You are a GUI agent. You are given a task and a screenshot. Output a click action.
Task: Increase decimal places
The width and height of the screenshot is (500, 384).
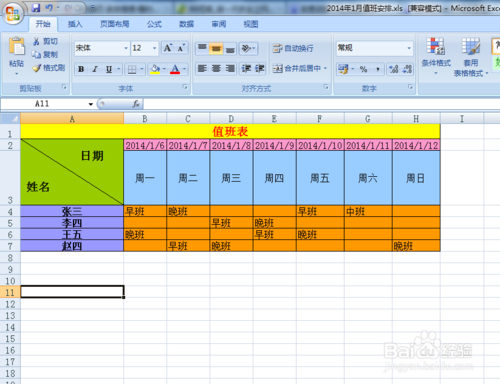pyautogui.click(x=394, y=69)
